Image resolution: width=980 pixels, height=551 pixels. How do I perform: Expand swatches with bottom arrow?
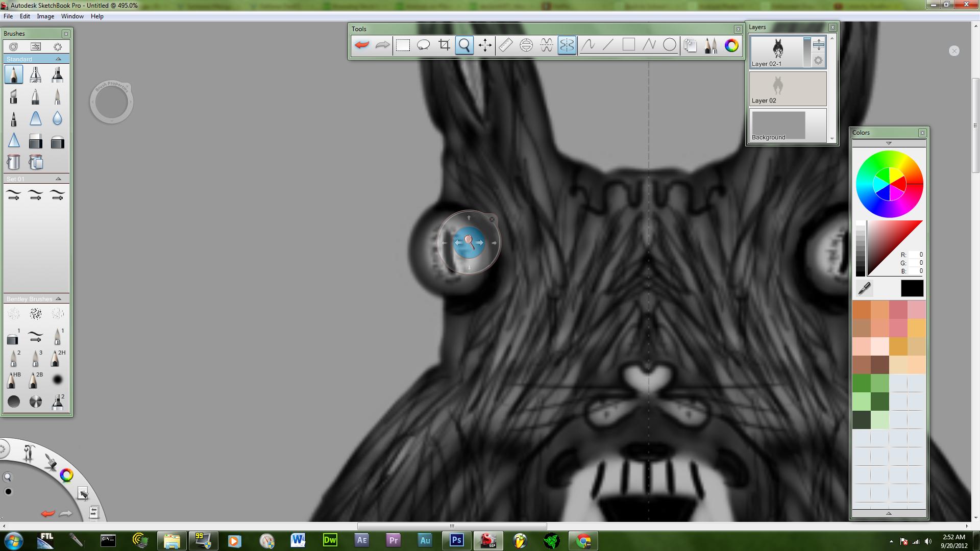tap(889, 513)
